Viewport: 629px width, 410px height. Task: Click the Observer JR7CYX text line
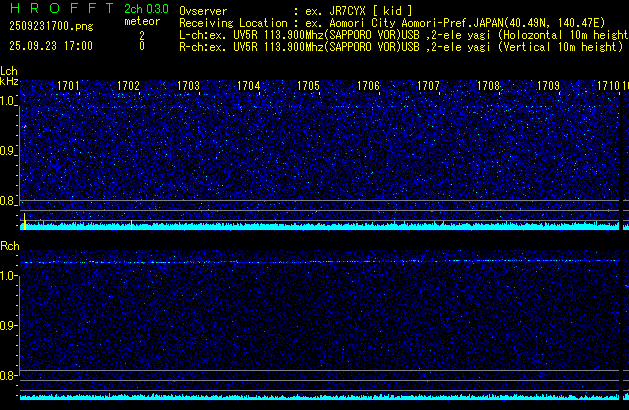(x=296, y=10)
